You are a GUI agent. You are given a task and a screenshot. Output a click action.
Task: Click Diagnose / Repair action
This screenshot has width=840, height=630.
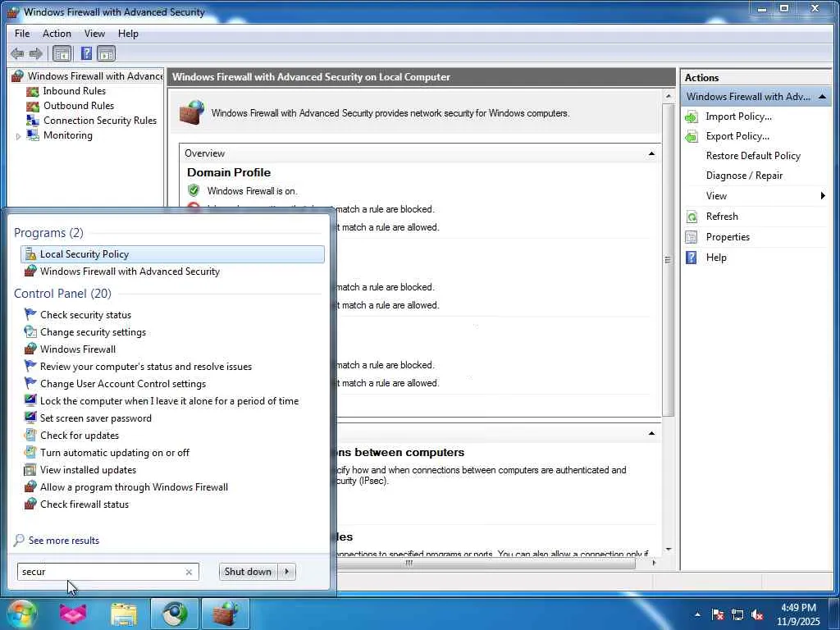point(744,176)
